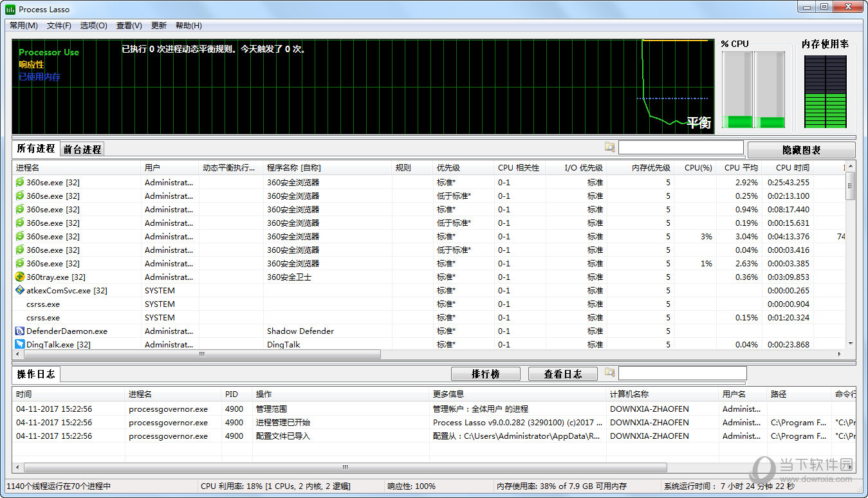Click the 内存使用率 memory meter bar
Image resolution: width=868 pixels, height=498 pixels.
click(x=826, y=92)
